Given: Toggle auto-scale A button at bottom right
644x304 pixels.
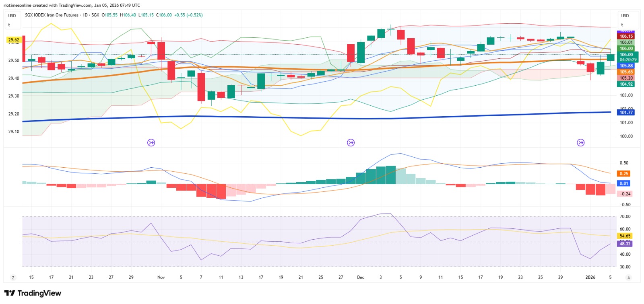Looking at the screenshot, I should coord(629,277).
